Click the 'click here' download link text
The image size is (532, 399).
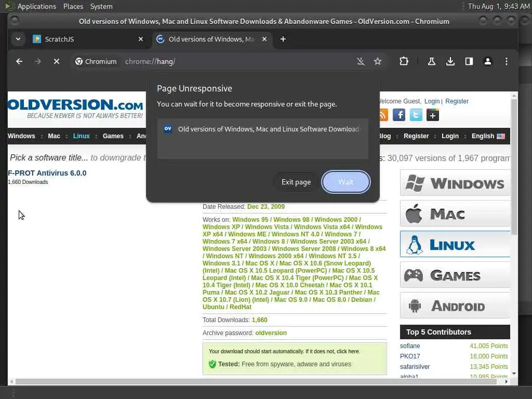(348, 351)
